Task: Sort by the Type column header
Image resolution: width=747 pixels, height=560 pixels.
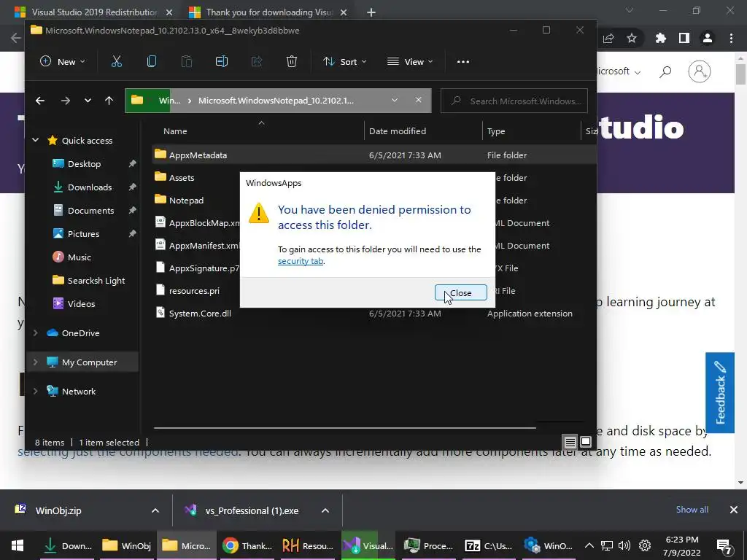Action: (x=496, y=131)
